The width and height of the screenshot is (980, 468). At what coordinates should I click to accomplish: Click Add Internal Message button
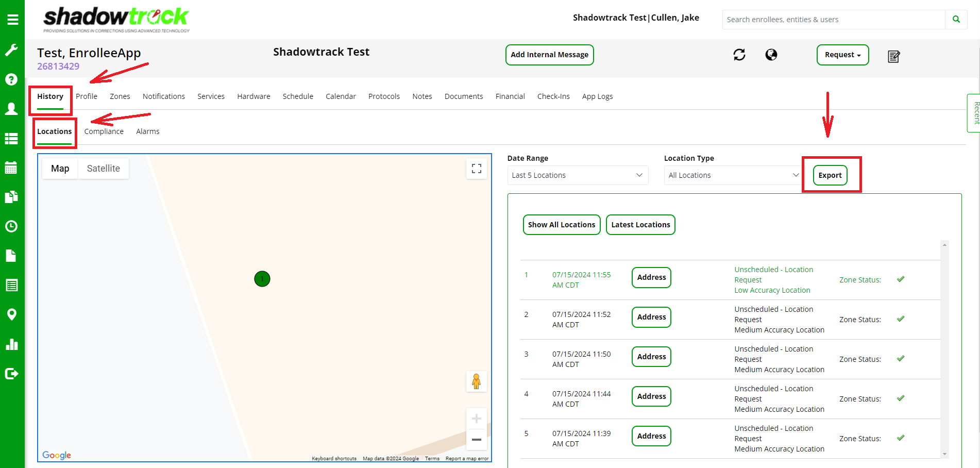pos(549,55)
